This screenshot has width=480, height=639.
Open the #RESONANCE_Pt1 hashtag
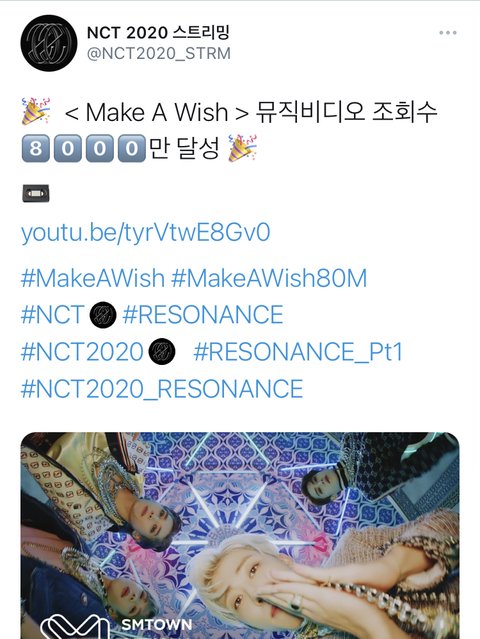click(x=298, y=352)
